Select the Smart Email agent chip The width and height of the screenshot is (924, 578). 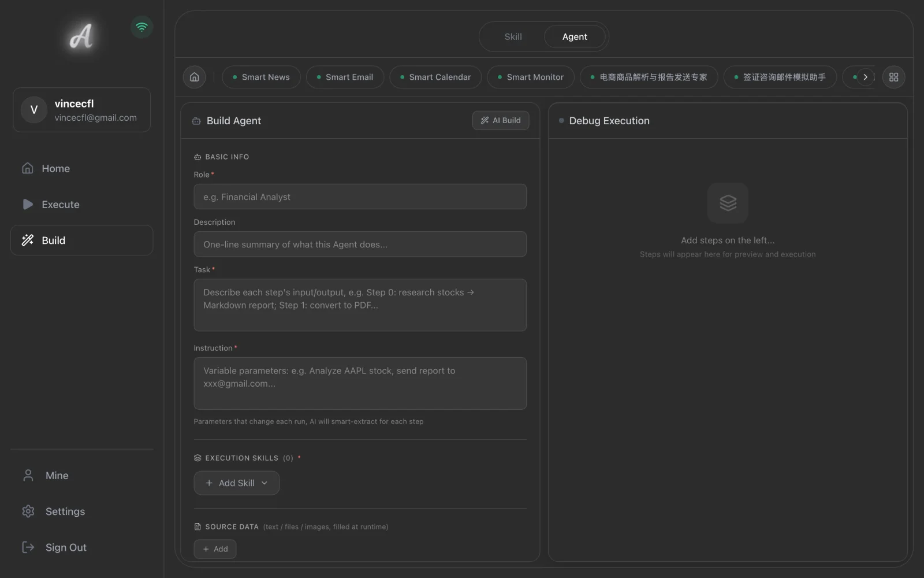(345, 77)
